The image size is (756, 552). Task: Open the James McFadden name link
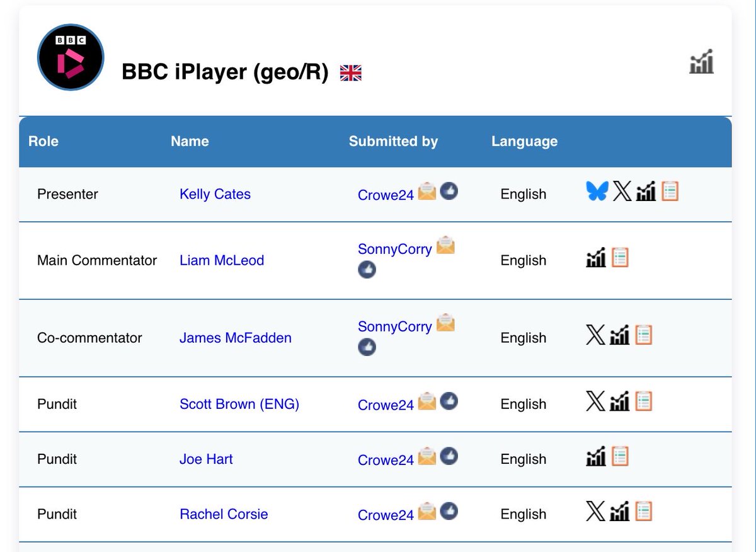pyautogui.click(x=236, y=338)
